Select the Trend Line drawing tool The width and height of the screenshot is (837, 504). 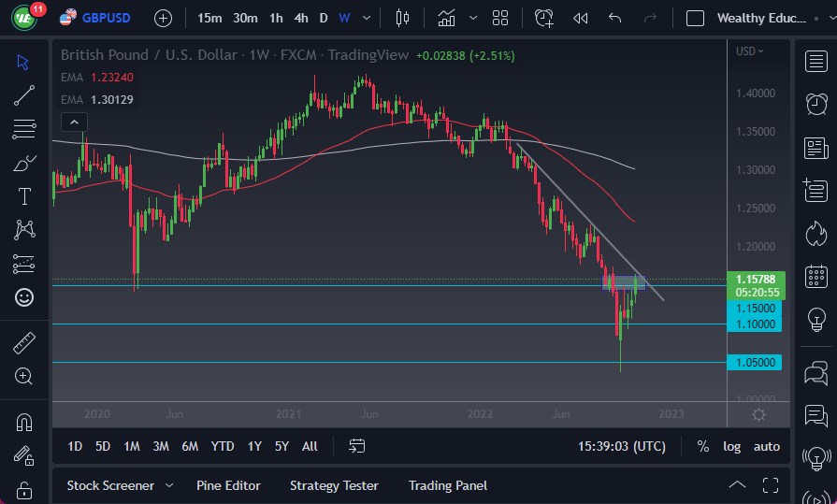coord(24,94)
